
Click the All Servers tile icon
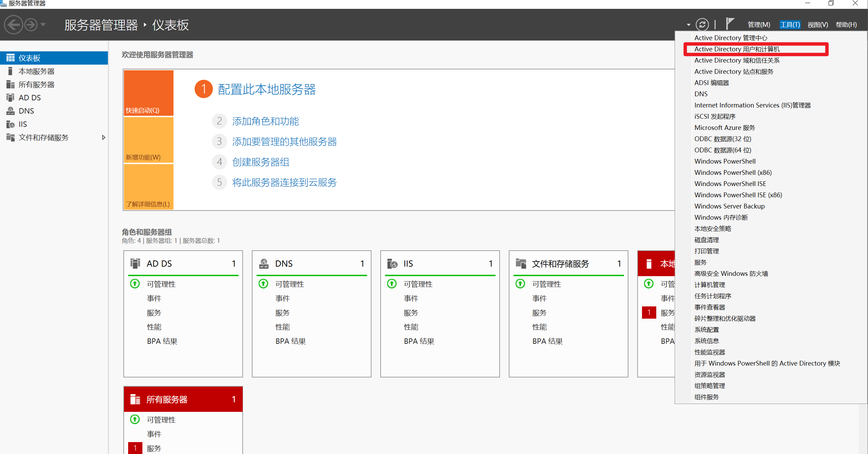[135, 399]
